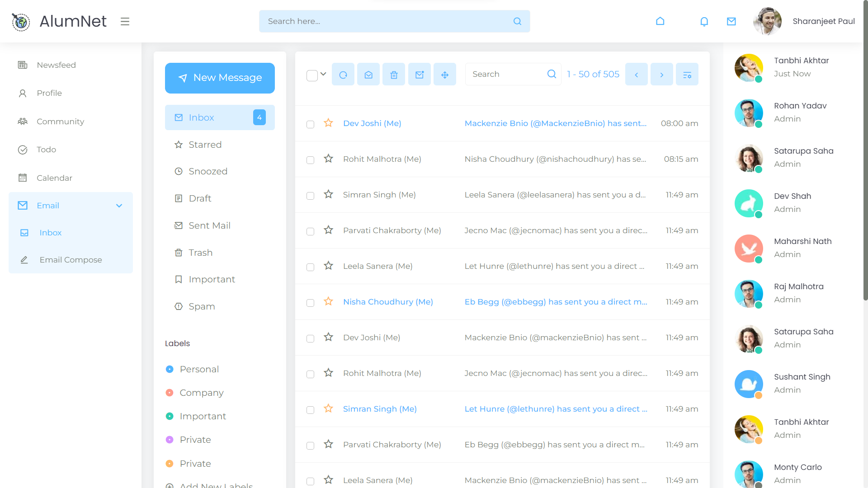Toggle the hamburger menu next to AlumNet
Screen dimensions: 868x488
[125, 21]
